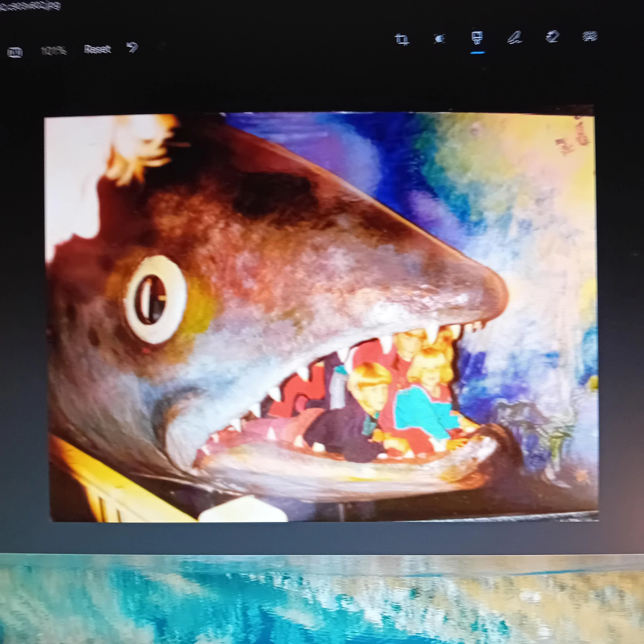Click the undo arrow icon
The width and height of the screenshot is (644, 644).
tap(133, 47)
